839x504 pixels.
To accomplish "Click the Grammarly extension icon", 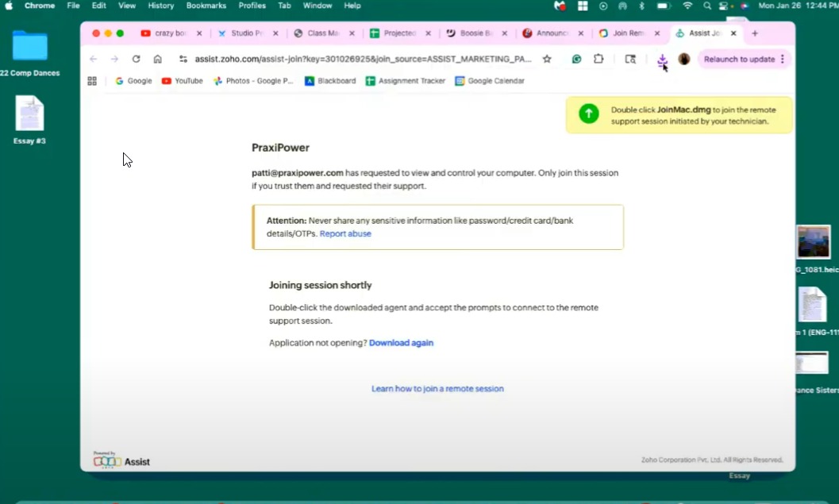I will [x=576, y=59].
